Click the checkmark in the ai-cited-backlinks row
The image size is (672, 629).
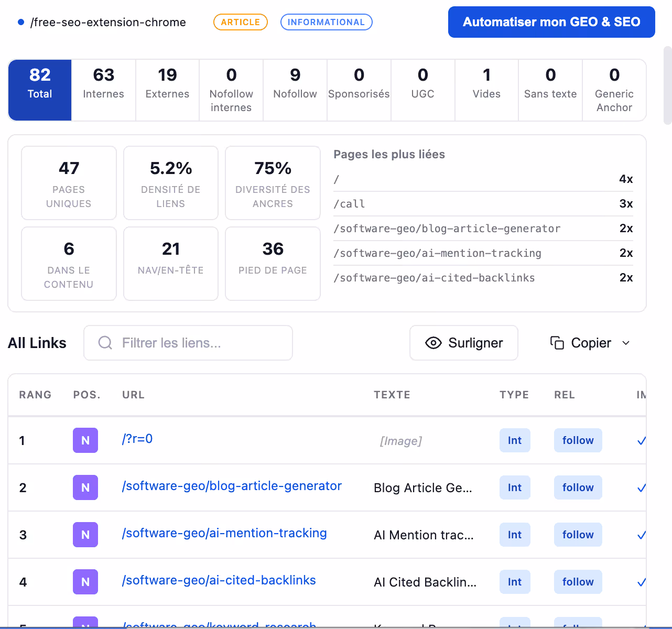[x=641, y=582]
